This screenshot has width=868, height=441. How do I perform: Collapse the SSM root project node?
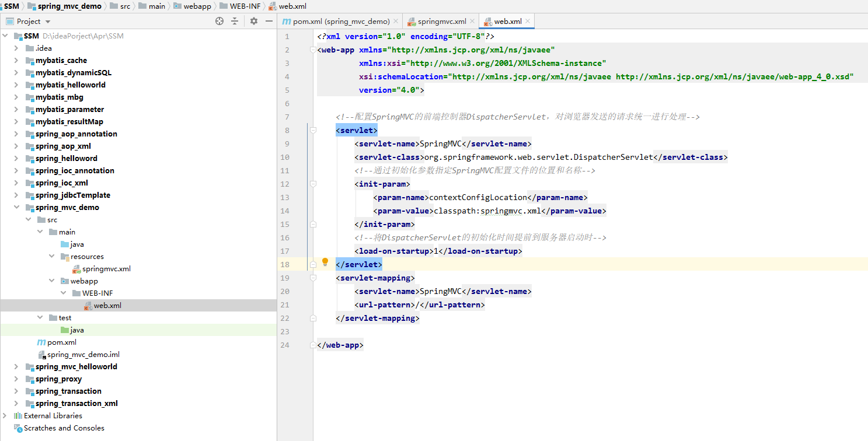click(5, 36)
